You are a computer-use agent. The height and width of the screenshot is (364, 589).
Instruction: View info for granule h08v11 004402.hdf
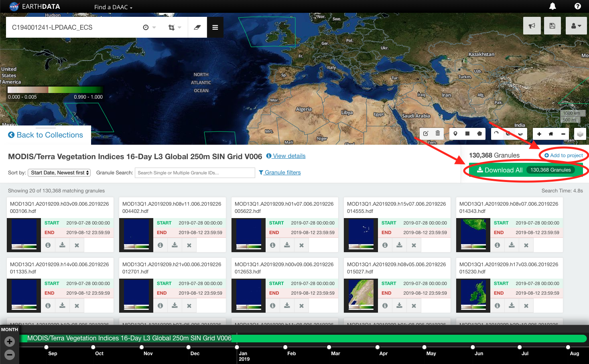[x=160, y=245]
